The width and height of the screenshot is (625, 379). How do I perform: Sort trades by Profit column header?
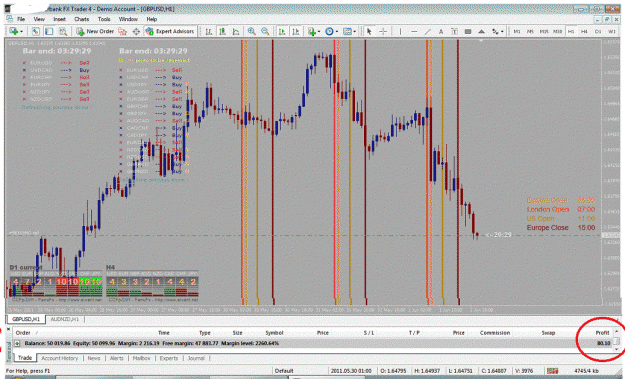click(x=602, y=333)
